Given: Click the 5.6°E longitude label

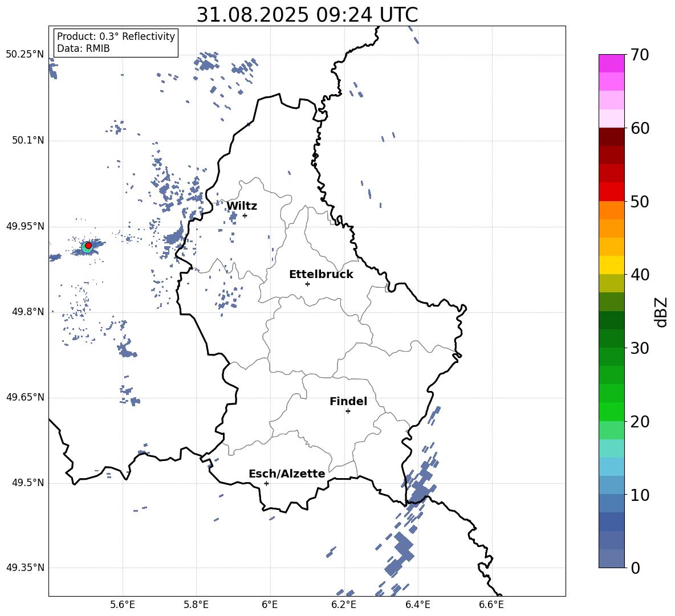Looking at the screenshot, I should click(x=123, y=605).
